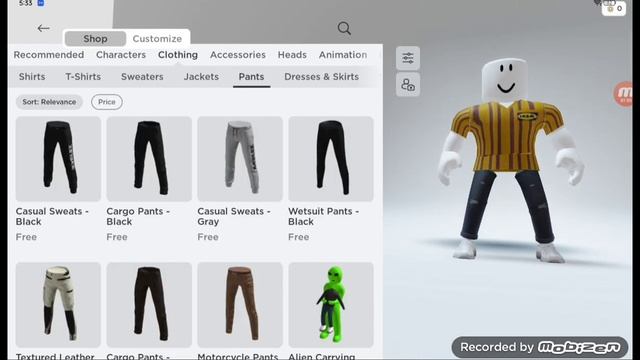The width and height of the screenshot is (640, 360).
Task: Switch to the Customize mode
Action: tap(157, 38)
